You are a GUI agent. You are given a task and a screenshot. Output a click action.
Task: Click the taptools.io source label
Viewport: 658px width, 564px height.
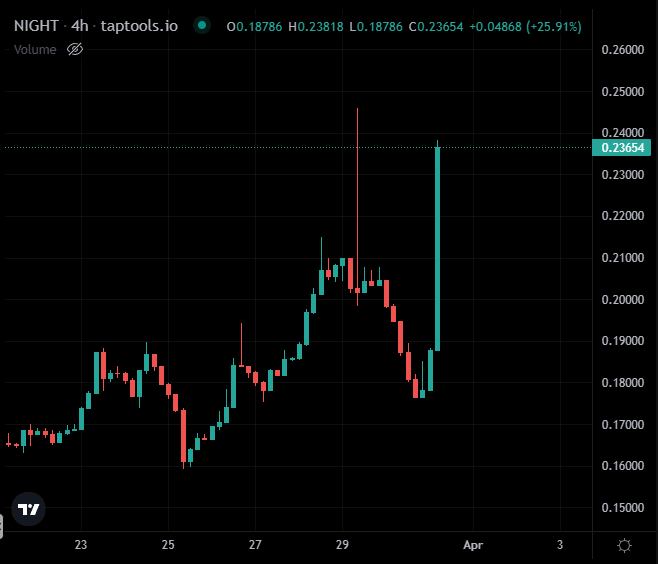coord(139,26)
